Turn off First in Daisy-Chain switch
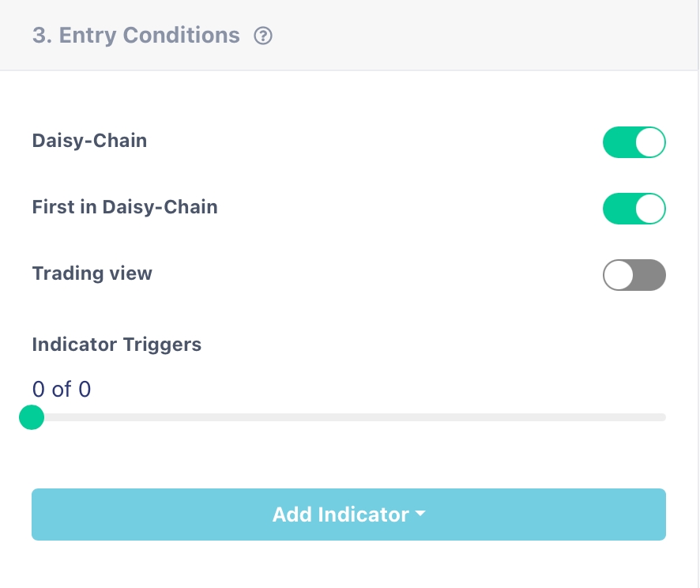Viewport: 700px width, 588px height. pos(634,209)
